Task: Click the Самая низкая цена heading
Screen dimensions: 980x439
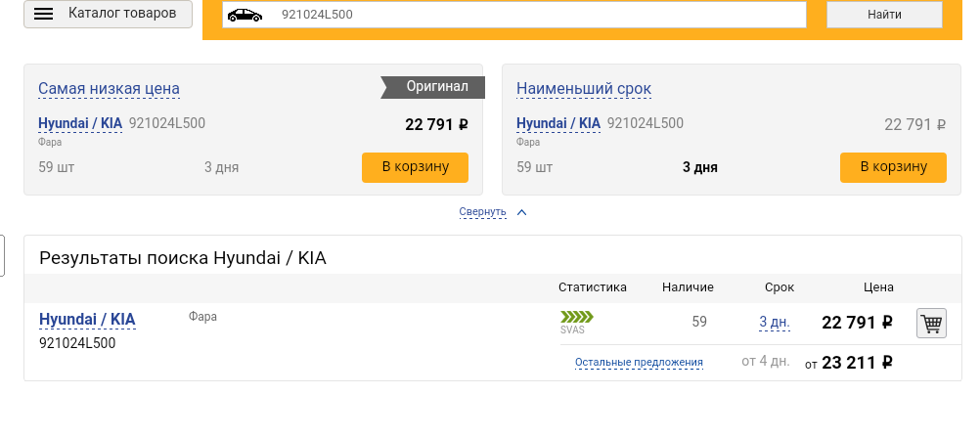Action: tap(109, 89)
